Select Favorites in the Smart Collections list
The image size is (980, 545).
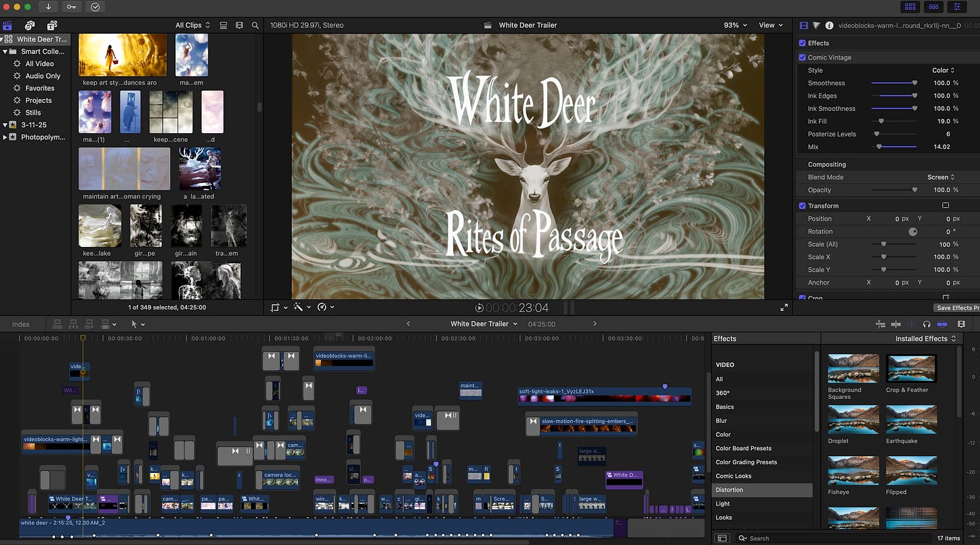pyautogui.click(x=40, y=88)
